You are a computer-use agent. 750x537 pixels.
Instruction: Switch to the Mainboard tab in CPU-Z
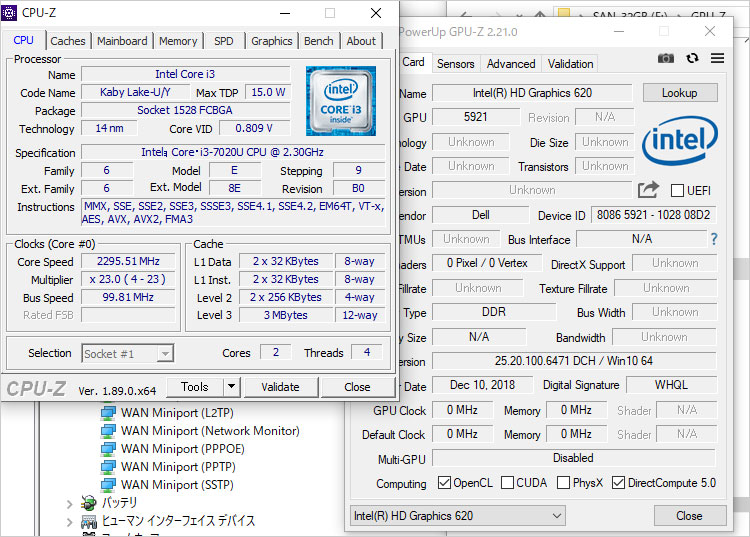click(x=122, y=41)
